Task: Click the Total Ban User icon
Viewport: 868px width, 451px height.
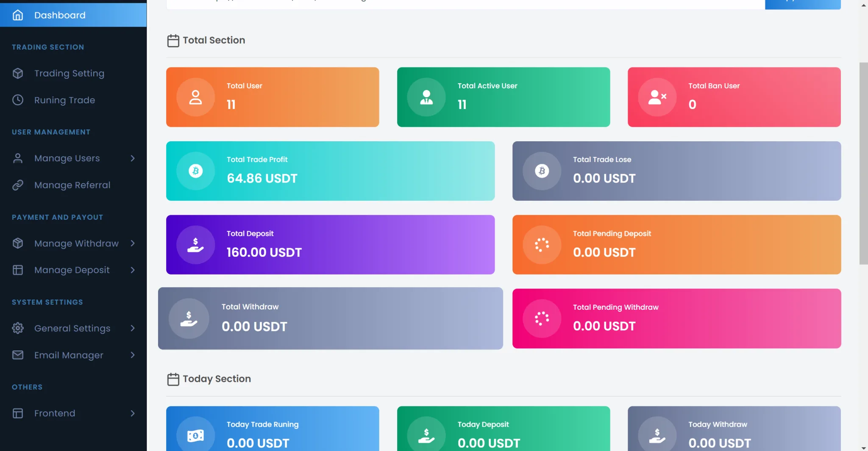Action: pyautogui.click(x=657, y=97)
